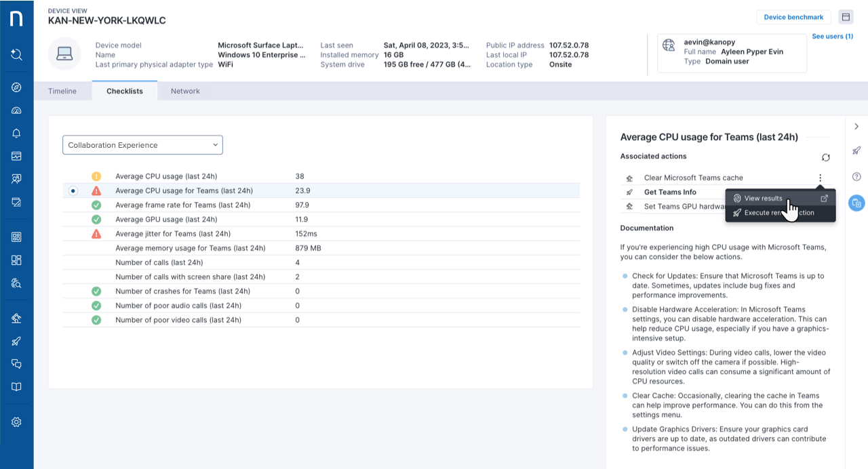Click the blue clipboard checklist icon
This screenshot has width=868, height=469.
pos(856,203)
